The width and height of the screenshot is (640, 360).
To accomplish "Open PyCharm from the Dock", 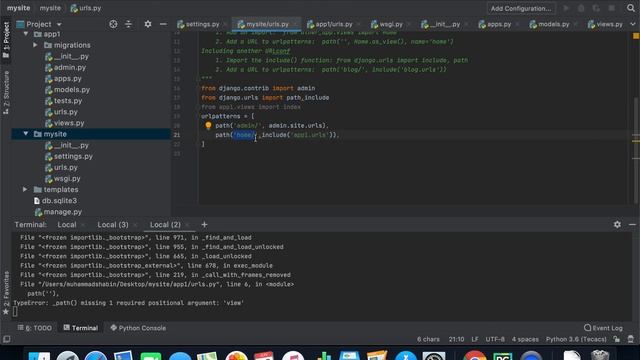I will pos(502,357).
